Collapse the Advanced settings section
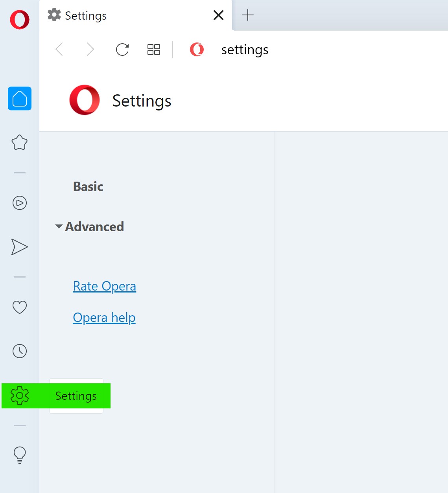This screenshot has width=448, height=493. (90, 227)
